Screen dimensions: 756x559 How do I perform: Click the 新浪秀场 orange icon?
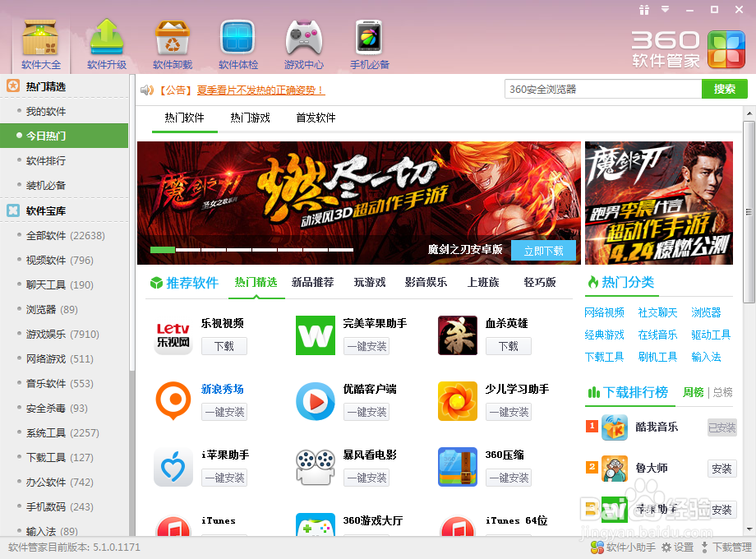(173, 400)
